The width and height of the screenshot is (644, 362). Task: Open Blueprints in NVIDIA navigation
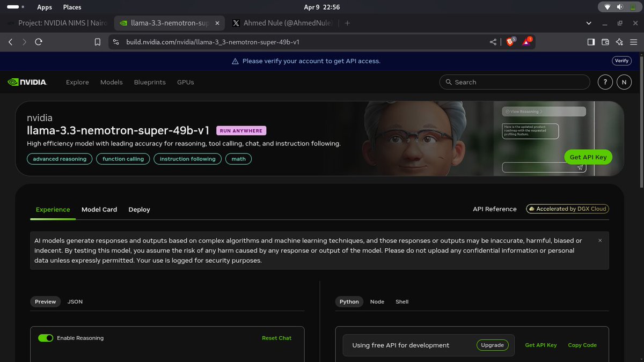coord(150,82)
